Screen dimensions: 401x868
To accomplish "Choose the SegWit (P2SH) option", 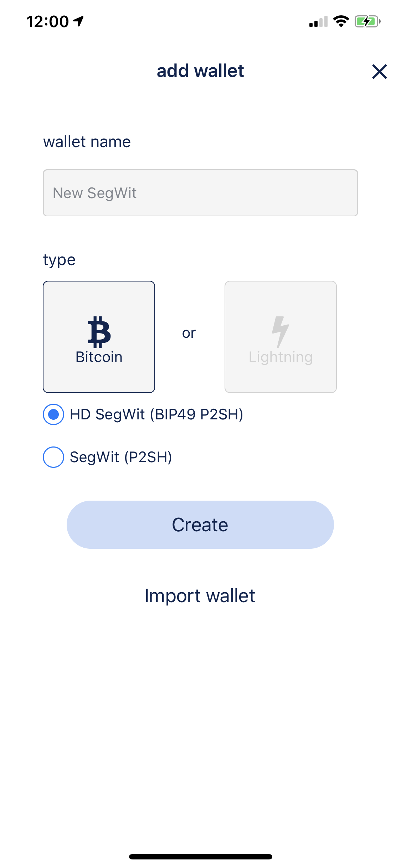I will (x=53, y=457).
